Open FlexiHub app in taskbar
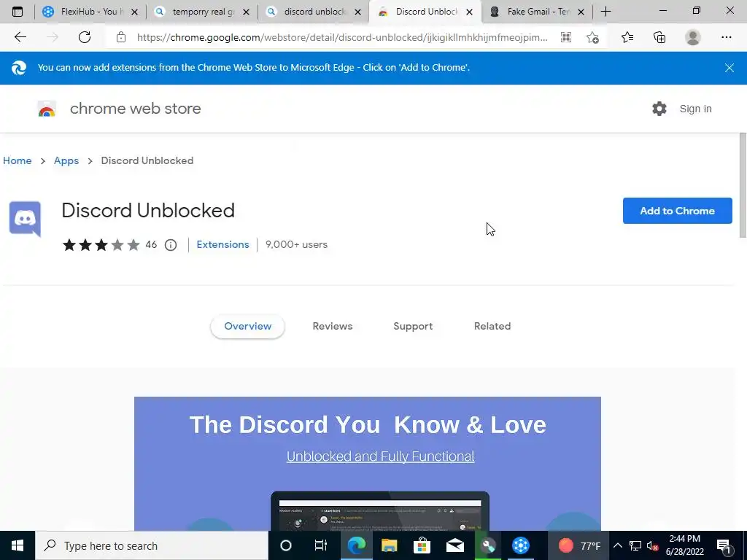 (x=520, y=545)
